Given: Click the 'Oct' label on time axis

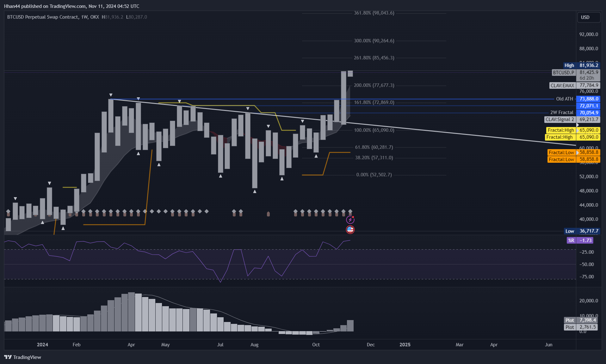Looking at the screenshot, I should [316, 345].
